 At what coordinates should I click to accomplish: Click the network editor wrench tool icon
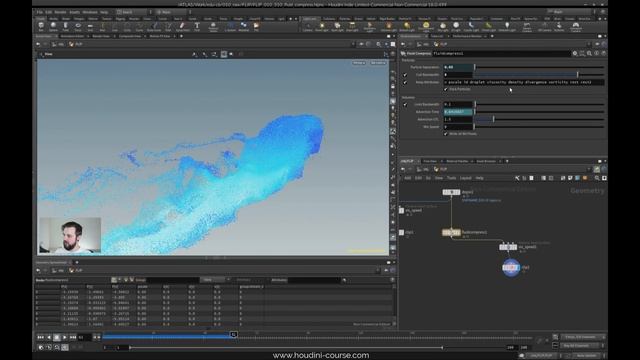[517, 178]
